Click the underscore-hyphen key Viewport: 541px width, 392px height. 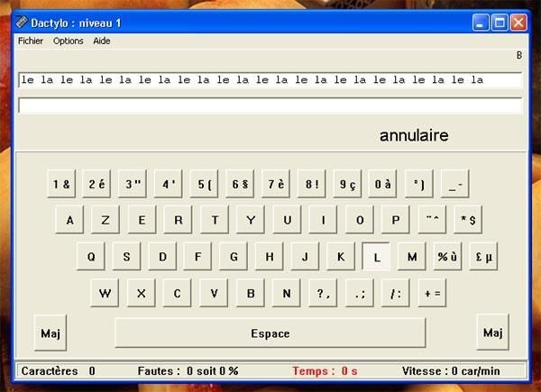point(454,184)
